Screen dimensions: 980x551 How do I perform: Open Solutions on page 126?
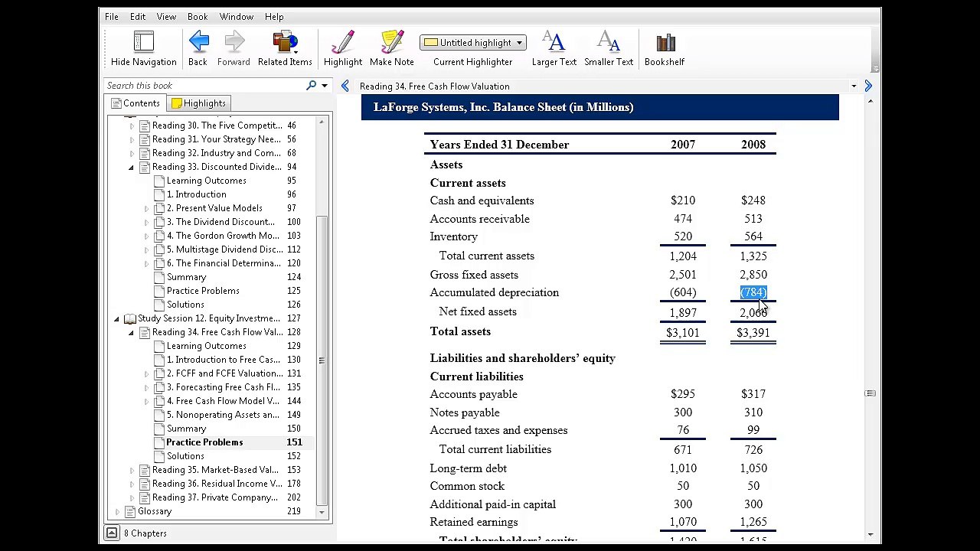pyautogui.click(x=185, y=305)
